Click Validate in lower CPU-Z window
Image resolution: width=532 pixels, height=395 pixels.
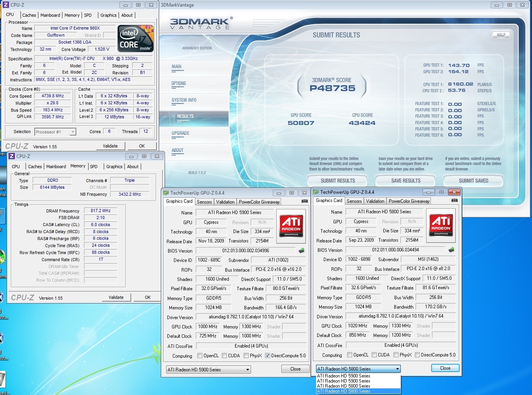pyautogui.click(x=116, y=297)
